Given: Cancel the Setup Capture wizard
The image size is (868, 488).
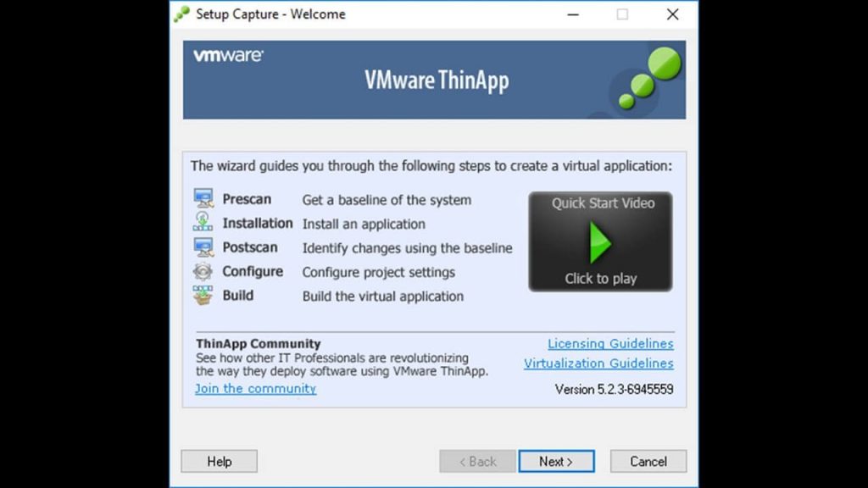Looking at the screenshot, I should (648, 461).
